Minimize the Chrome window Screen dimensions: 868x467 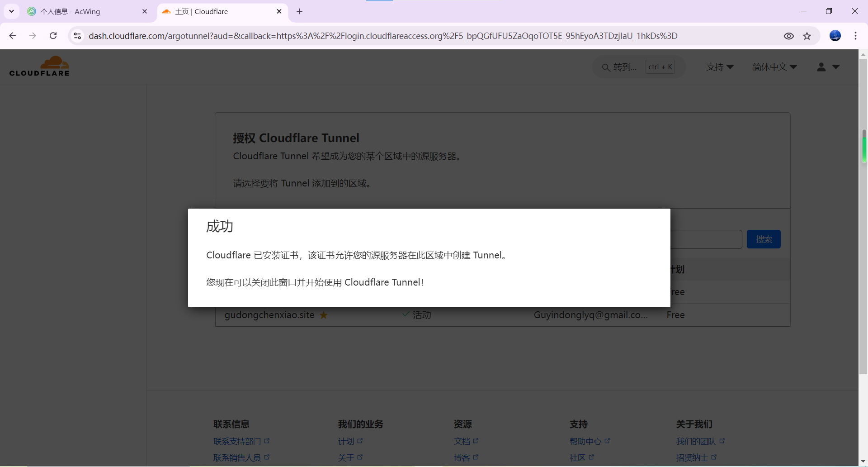point(803,11)
